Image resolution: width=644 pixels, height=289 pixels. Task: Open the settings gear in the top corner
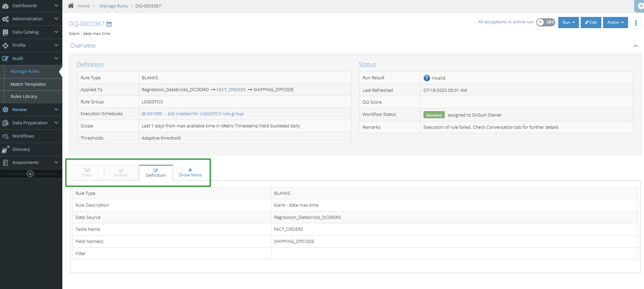click(640, 6)
